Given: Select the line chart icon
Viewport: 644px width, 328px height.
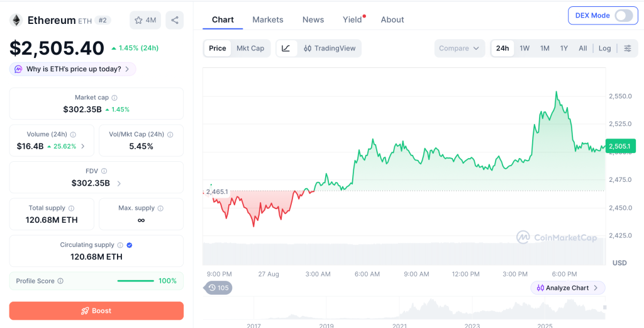Looking at the screenshot, I should click(286, 48).
